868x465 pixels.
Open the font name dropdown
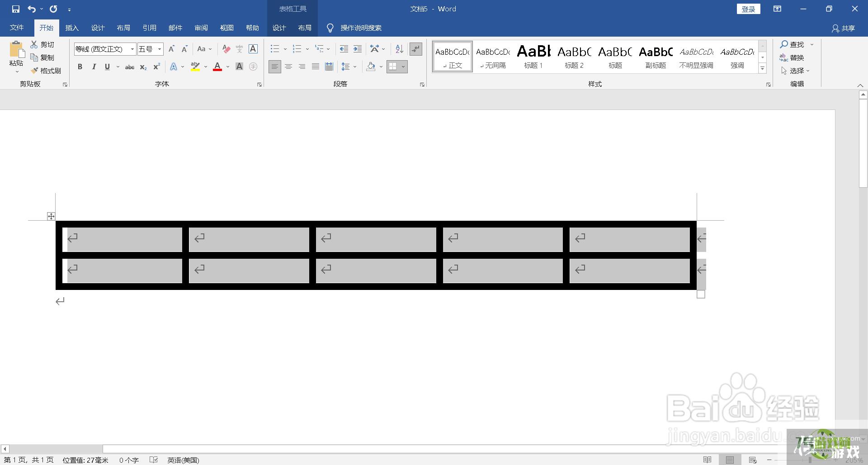pyautogui.click(x=132, y=49)
